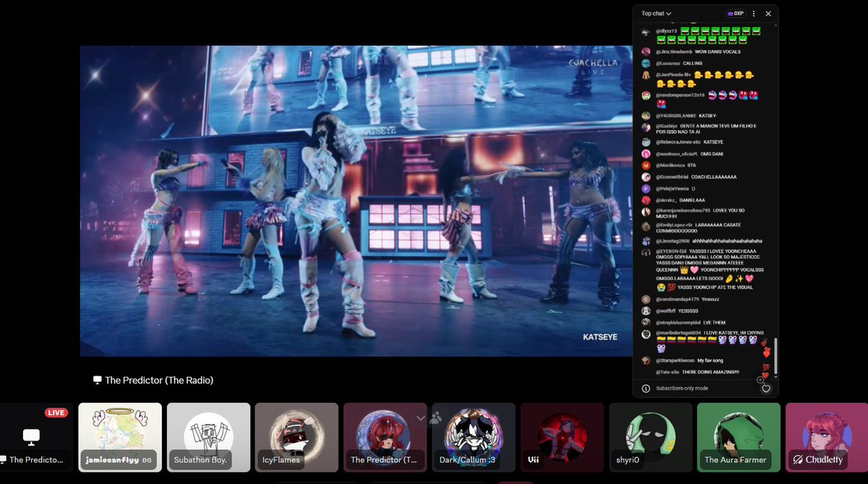This screenshot has width=868, height=484.
Task: Click @karenjanebarcelona793 'LOVEE YOU SO' message
Action: point(693,213)
